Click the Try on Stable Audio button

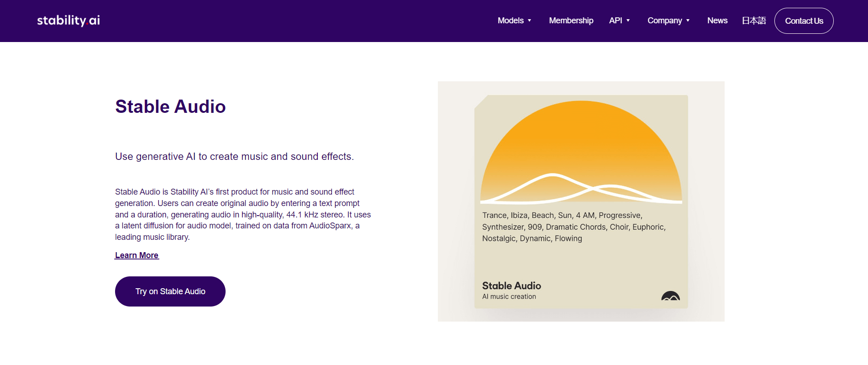(170, 291)
